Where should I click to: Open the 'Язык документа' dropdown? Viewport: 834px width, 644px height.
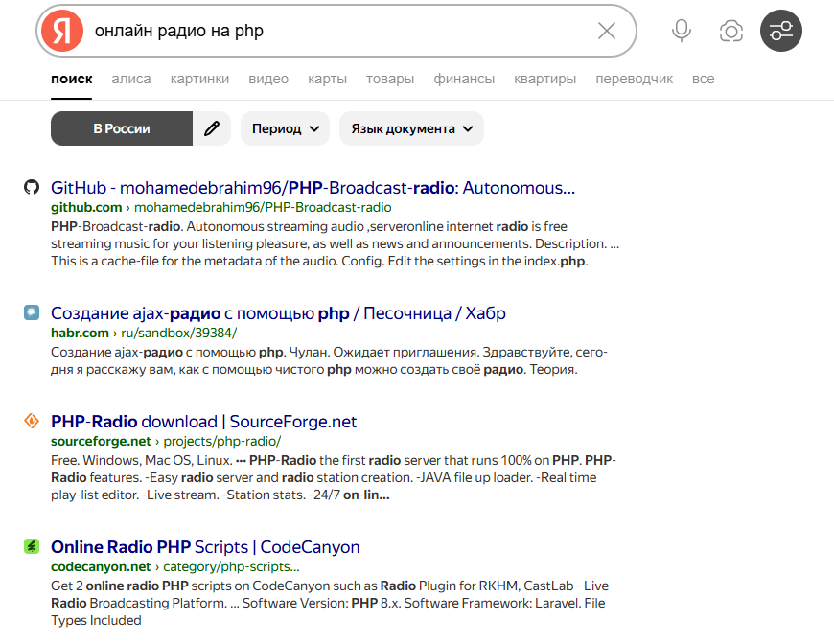(411, 128)
